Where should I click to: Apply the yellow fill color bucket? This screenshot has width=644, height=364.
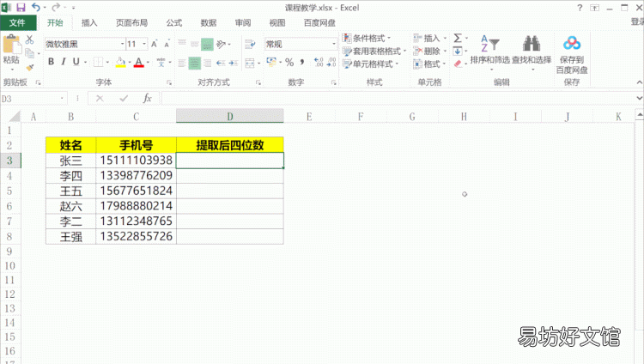pyautogui.click(x=120, y=62)
